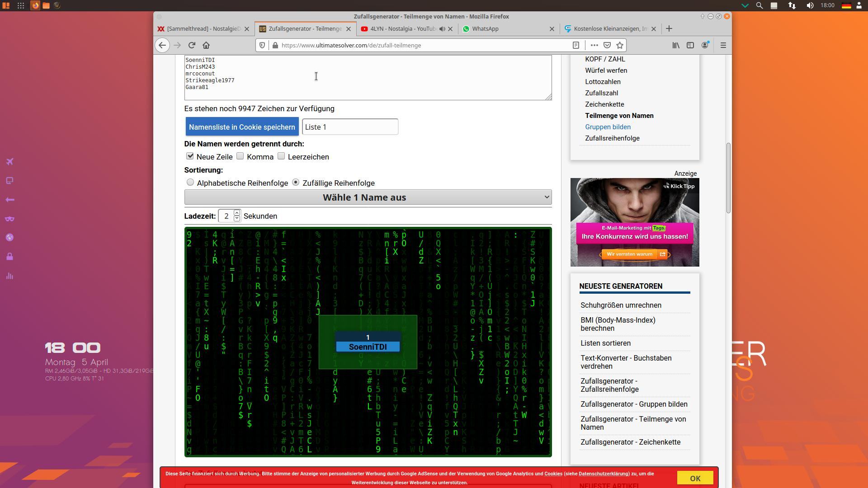Save page to Pocket
This screenshot has width=868, height=488.
pyautogui.click(x=607, y=45)
